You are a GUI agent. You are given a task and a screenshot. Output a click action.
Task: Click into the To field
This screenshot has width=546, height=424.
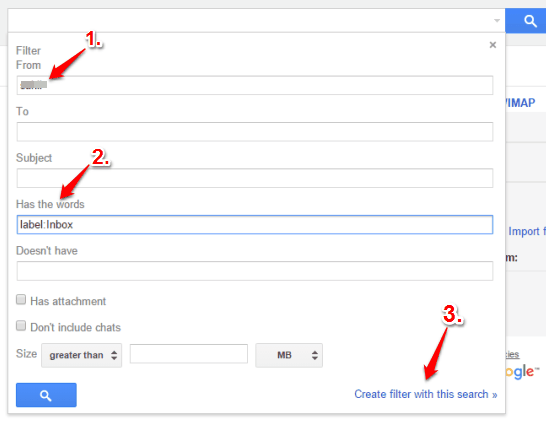255,132
